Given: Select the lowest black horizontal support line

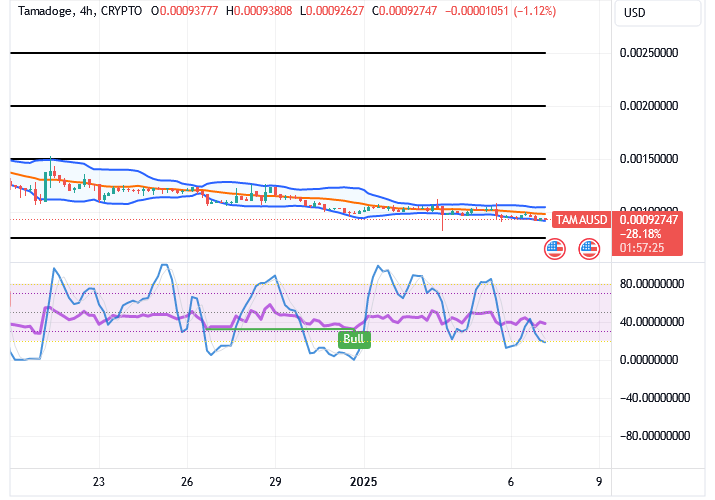Looking at the screenshot, I should tap(278, 238).
